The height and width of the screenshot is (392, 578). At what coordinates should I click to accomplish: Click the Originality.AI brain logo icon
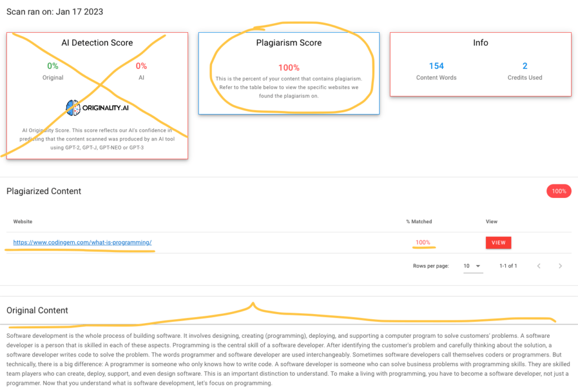(73, 108)
